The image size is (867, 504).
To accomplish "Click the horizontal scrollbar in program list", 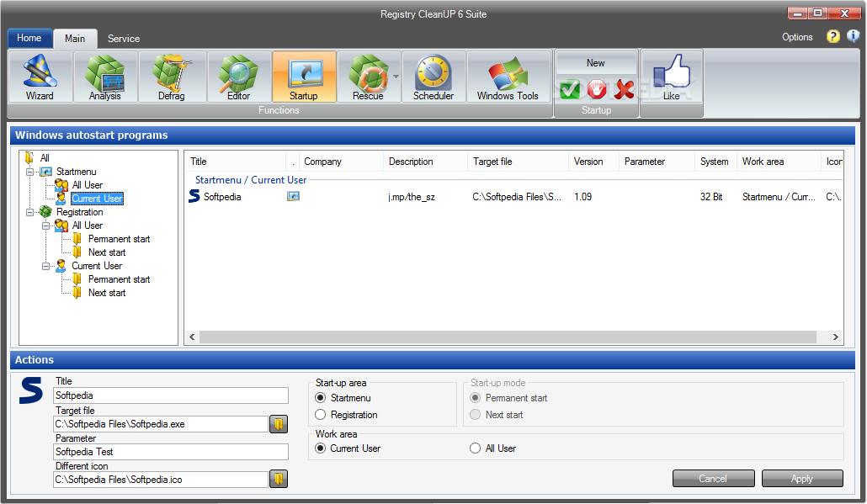I will 508,337.
